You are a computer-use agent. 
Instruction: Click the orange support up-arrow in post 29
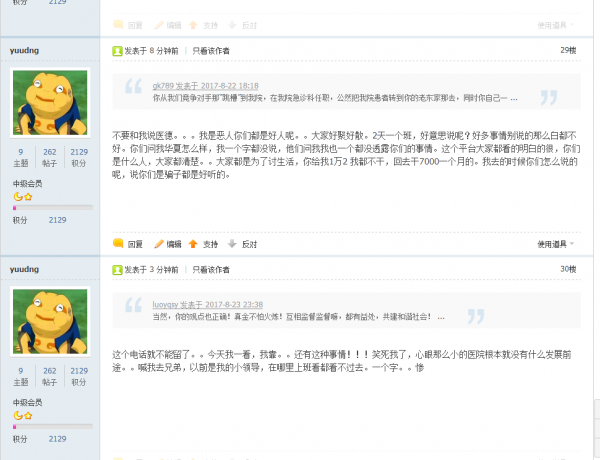tap(193, 244)
